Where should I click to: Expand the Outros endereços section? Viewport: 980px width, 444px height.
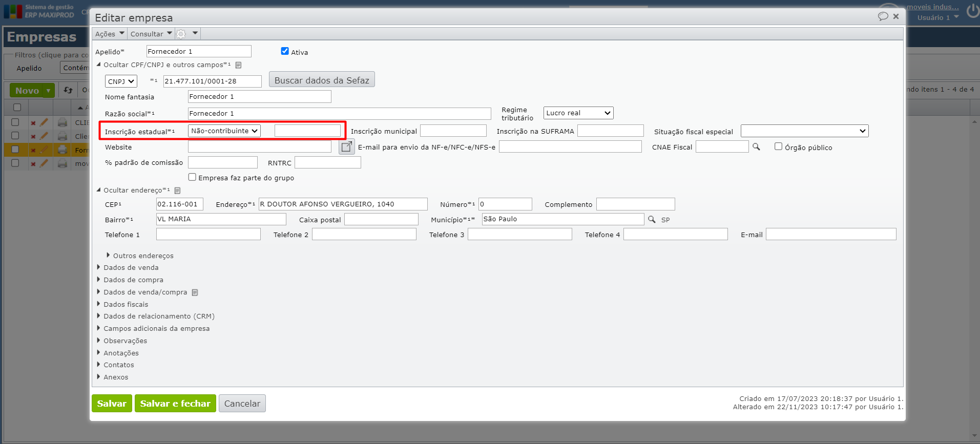click(x=143, y=256)
